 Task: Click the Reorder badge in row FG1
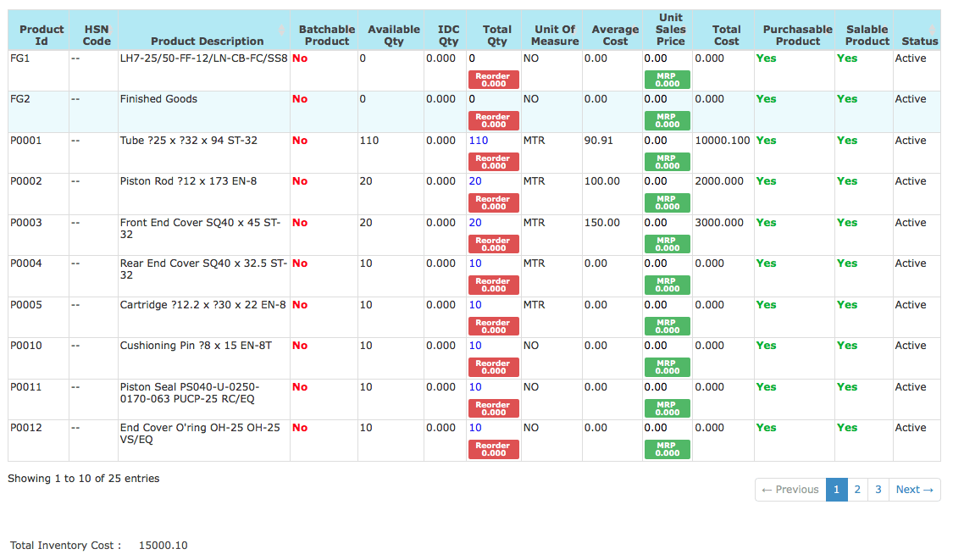(494, 80)
